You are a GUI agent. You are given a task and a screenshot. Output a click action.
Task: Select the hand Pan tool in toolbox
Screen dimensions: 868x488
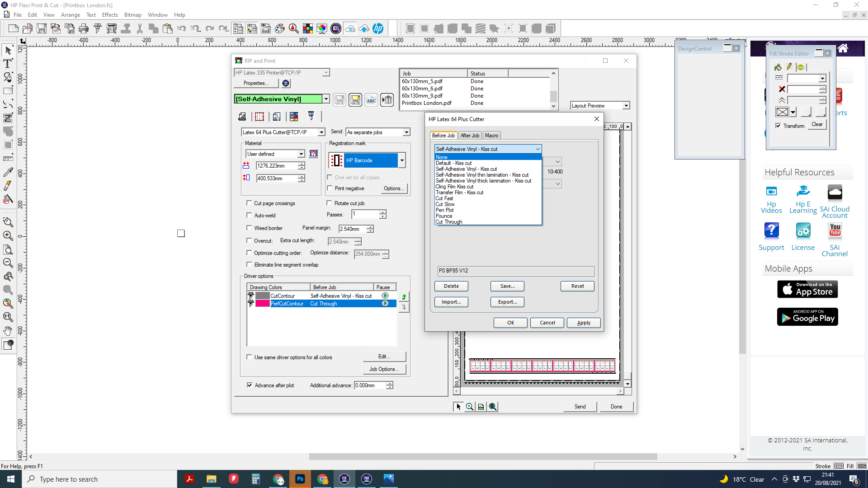[x=8, y=331]
